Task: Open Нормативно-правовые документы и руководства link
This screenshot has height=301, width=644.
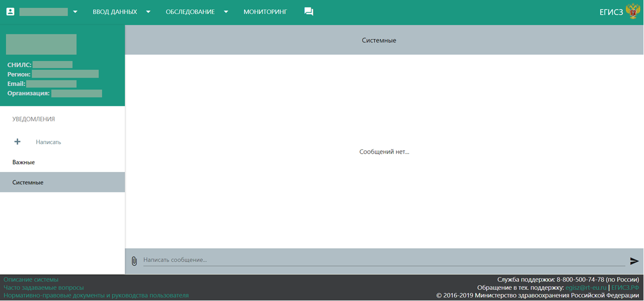Action: pyautogui.click(x=96, y=295)
